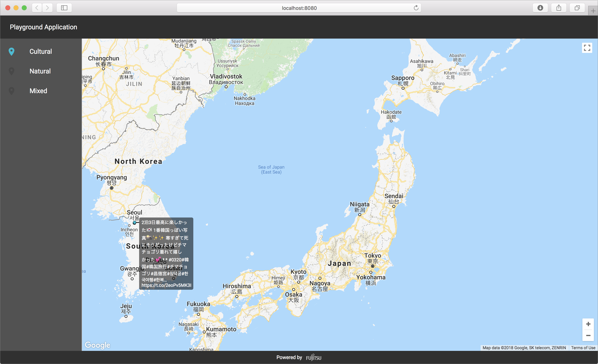Viewport: 598px width, 364px height.
Task: Click the Powered by footer text
Action: pyautogui.click(x=289, y=357)
